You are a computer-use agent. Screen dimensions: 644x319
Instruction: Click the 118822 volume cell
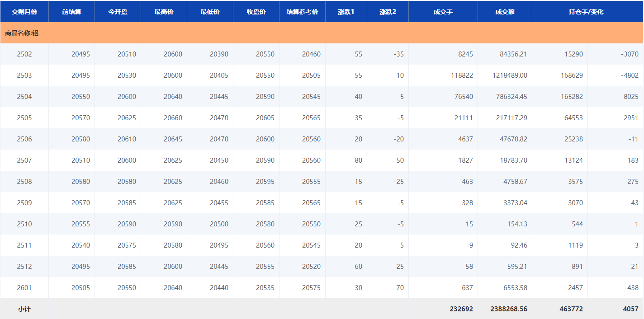click(462, 75)
